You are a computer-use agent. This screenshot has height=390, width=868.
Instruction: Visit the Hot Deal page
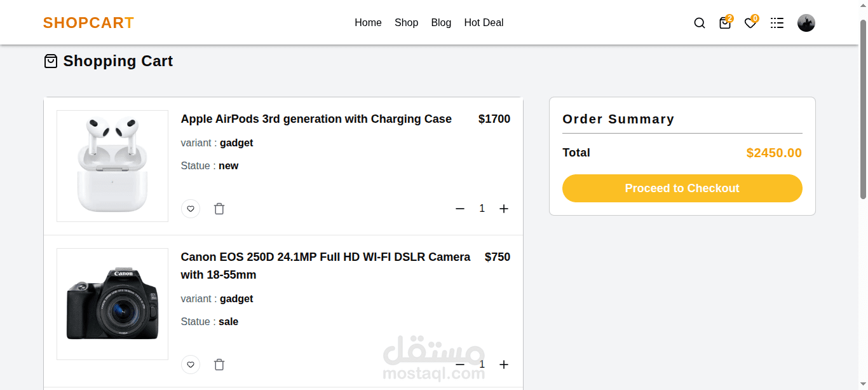coord(484,23)
